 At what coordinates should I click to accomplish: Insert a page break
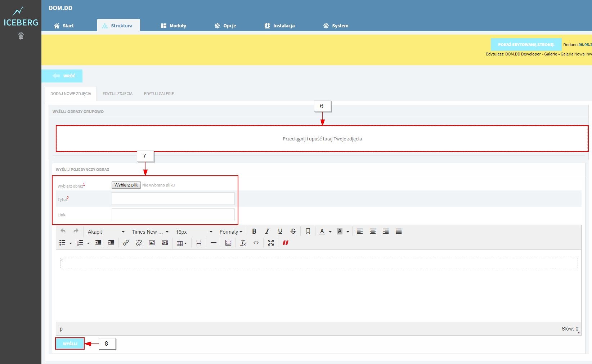coord(199,243)
